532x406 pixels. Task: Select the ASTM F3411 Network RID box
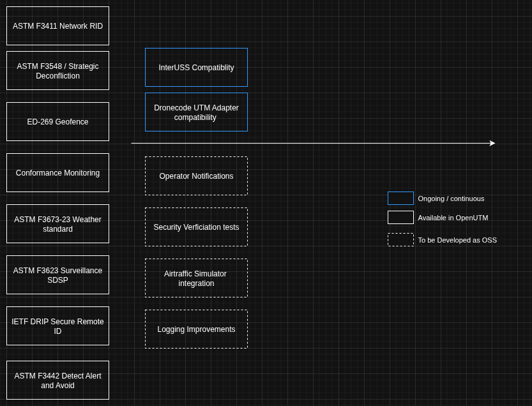coord(57,26)
